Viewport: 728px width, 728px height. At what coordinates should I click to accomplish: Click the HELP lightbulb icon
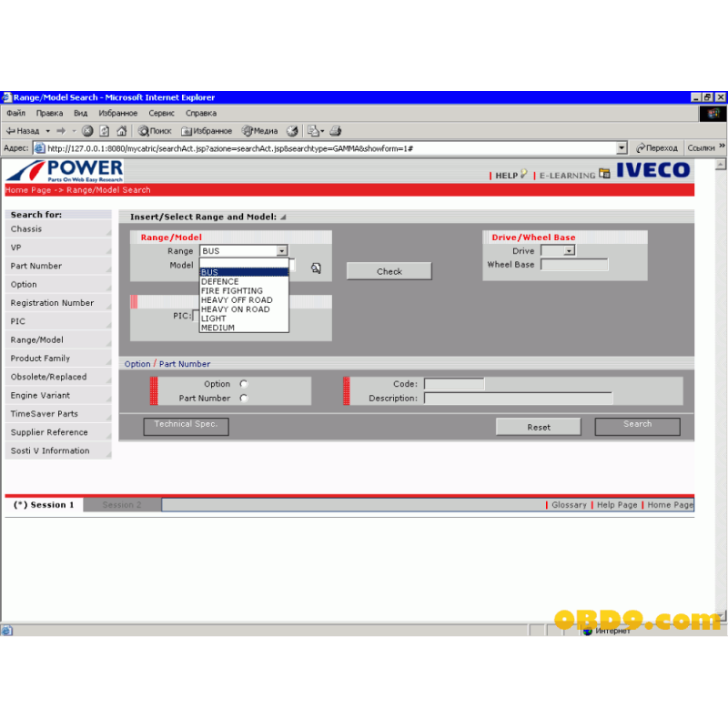coord(524,174)
